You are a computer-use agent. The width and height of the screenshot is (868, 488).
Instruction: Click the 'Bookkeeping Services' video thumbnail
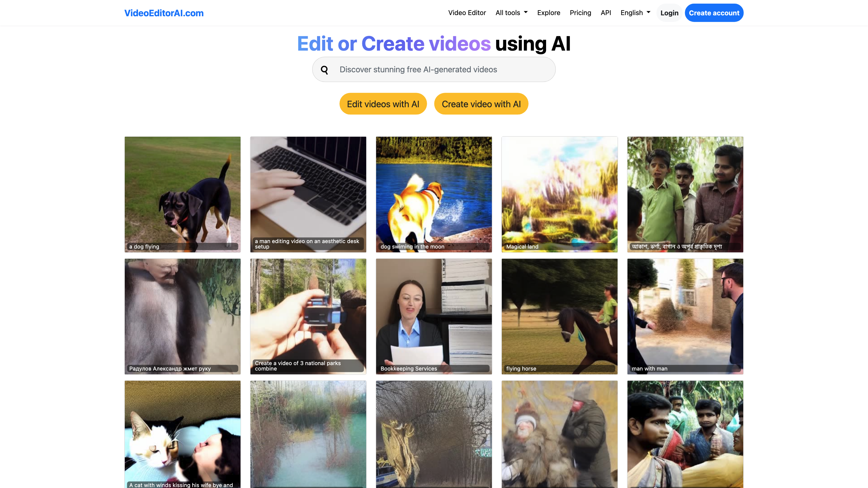tap(434, 316)
